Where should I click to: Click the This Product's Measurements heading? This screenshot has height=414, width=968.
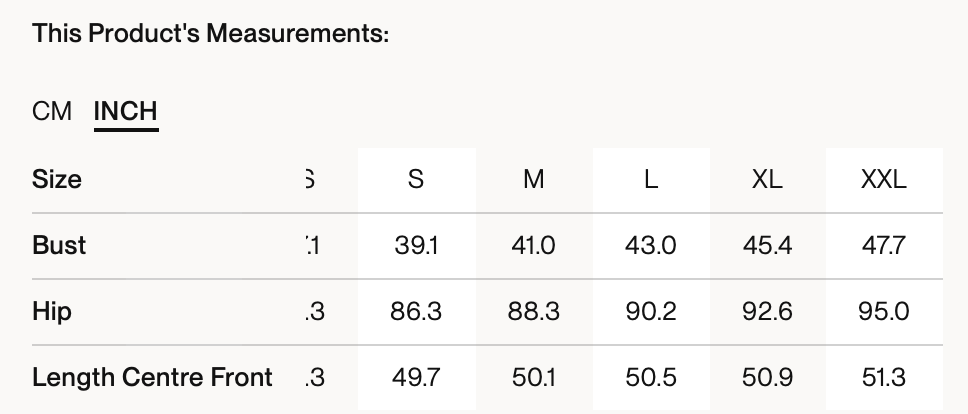[x=210, y=34]
